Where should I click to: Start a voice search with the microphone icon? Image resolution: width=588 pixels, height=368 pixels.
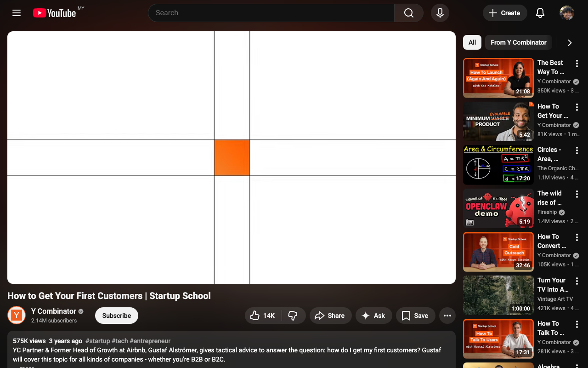[x=440, y=12]
